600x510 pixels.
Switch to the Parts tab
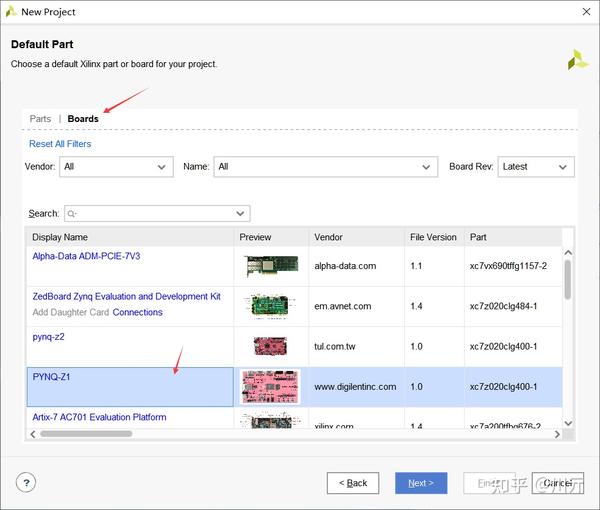pos(40,119)
